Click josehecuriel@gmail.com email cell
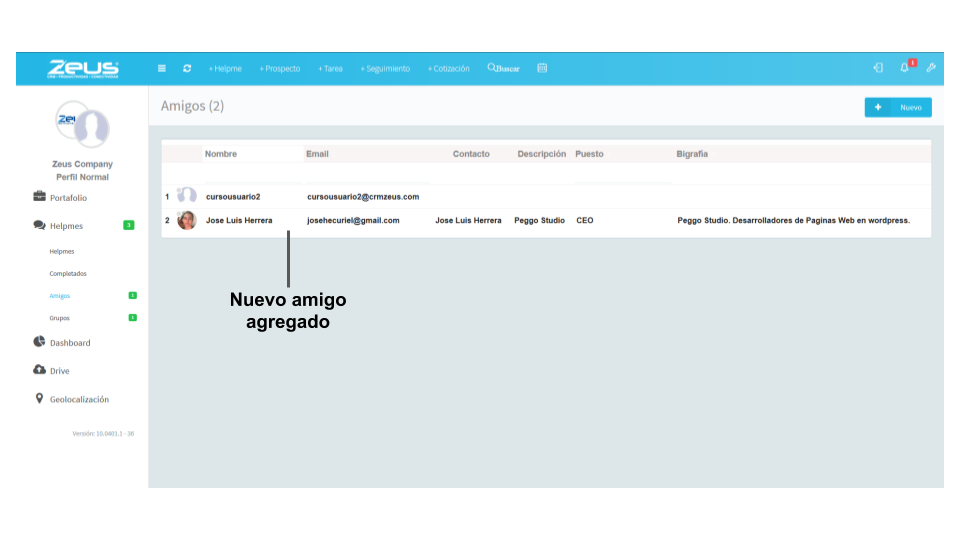Viewport: 960px width, 540px height. click(353, 220)
